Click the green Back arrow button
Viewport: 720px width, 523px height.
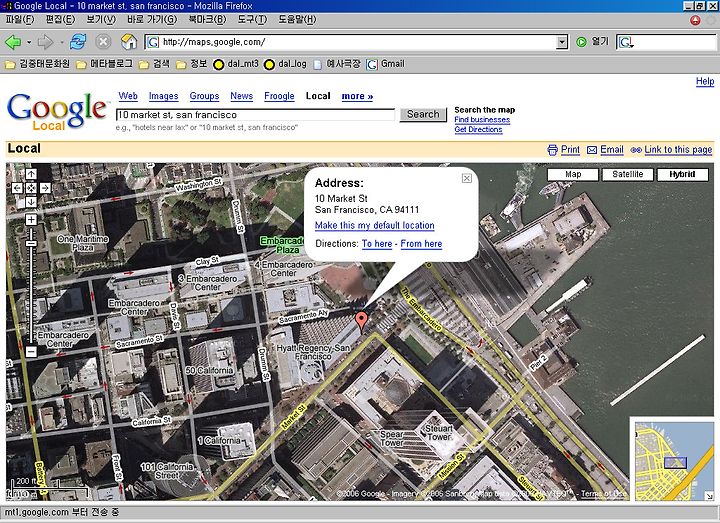point(13,42)
